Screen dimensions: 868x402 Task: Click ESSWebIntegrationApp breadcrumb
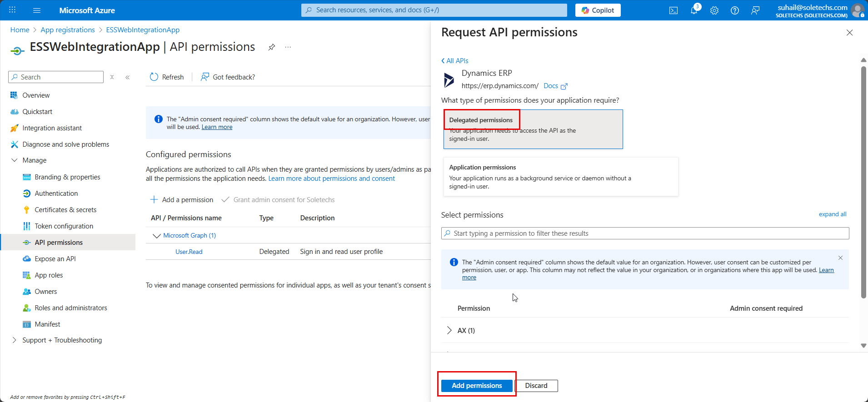[143, 30]
